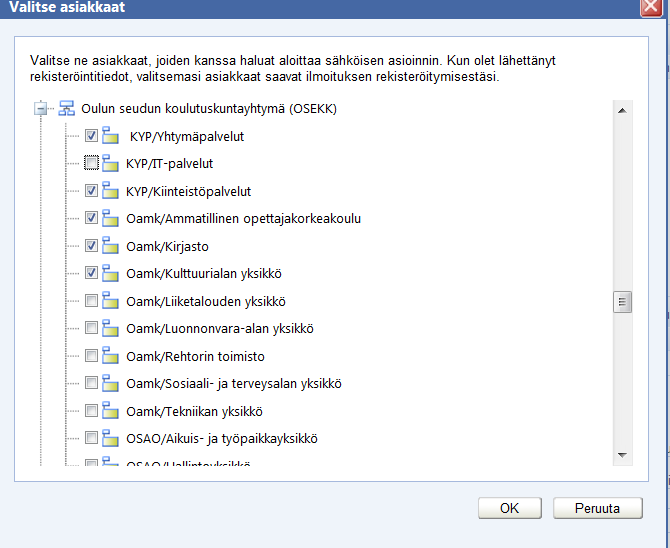Click the organization icon beside Oulun seudun koulutuskuntayhtymä
670x548 pixels.
coord(66,109)
